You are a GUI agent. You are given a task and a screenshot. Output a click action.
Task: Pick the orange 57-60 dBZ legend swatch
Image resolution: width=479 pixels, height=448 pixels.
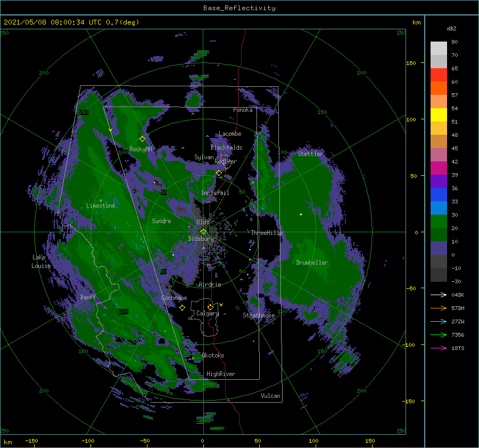439,88
